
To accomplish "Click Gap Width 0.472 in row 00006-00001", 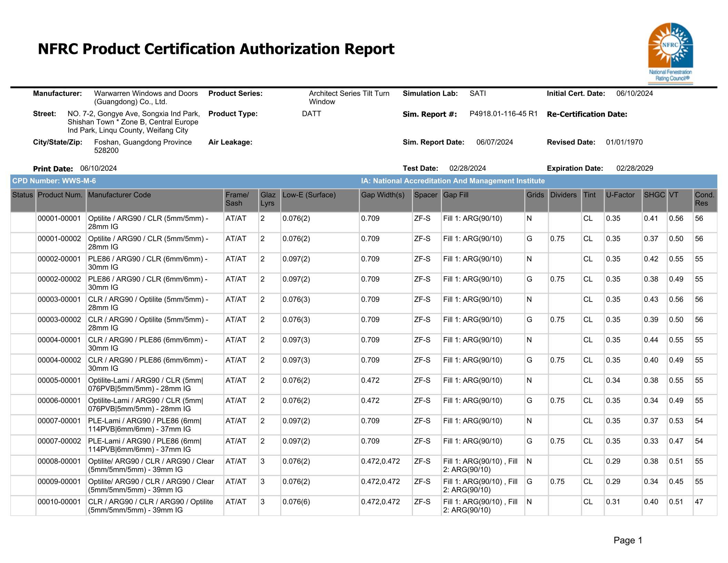I will (370, 401).
